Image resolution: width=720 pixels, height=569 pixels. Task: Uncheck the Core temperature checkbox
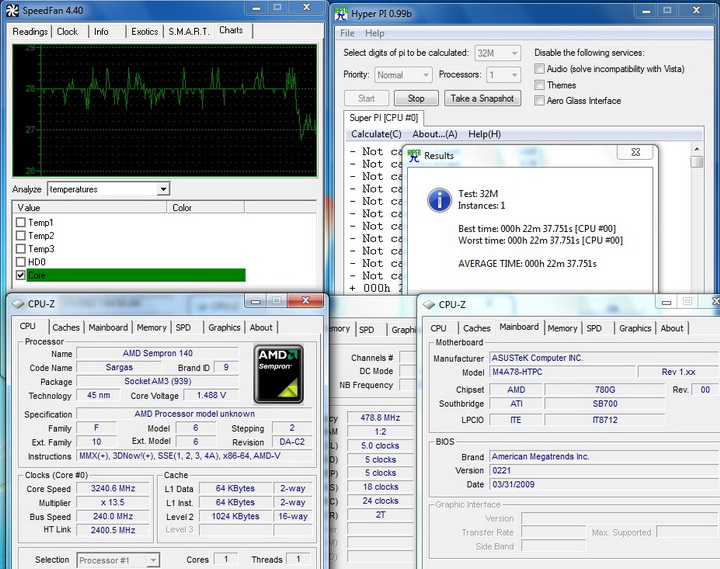[21, 275]
